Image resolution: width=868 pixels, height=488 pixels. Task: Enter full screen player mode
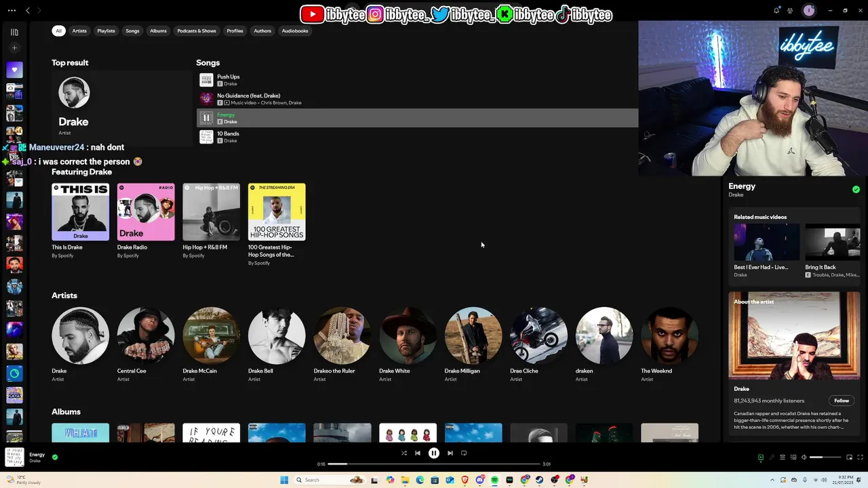[861, 457]
